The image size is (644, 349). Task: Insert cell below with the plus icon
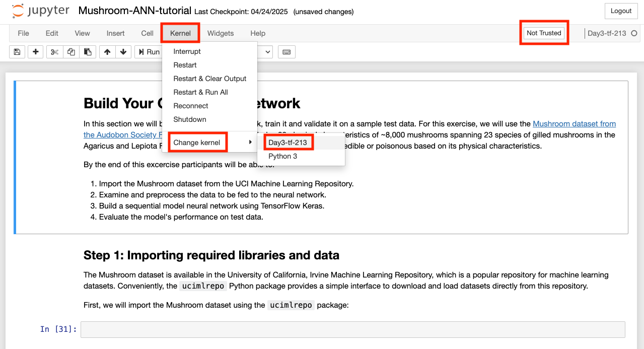[x=35, y=52]
